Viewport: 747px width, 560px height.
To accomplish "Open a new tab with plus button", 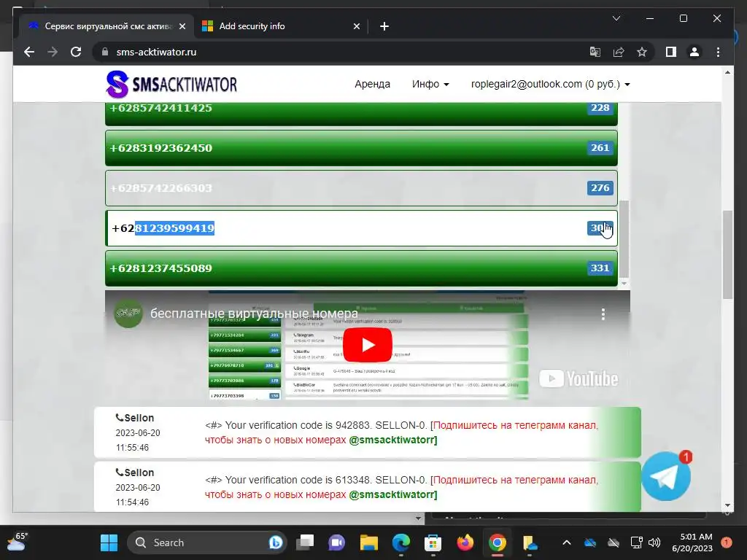I will tap(384, 26).
